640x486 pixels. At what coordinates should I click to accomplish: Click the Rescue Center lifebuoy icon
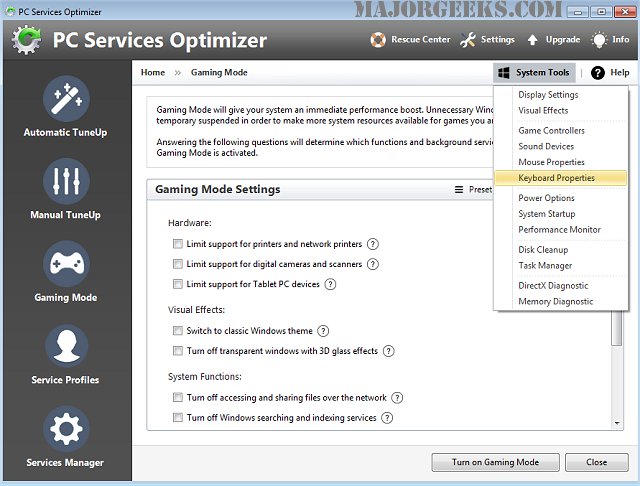378,40
